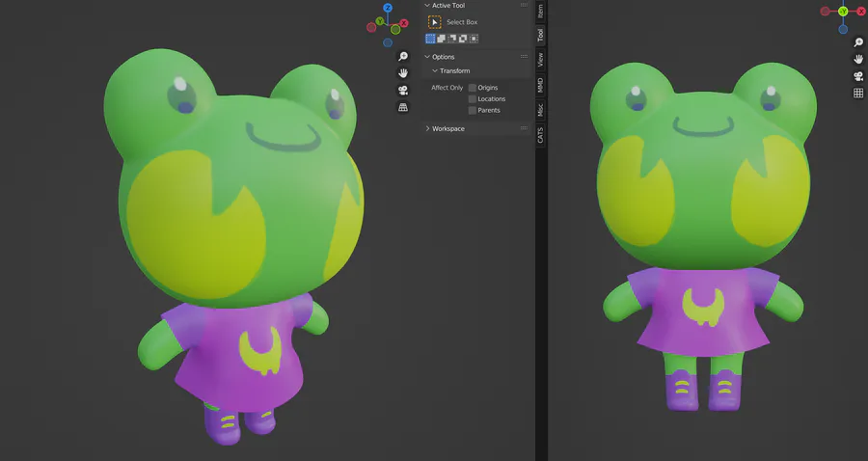This screenshot has width=868, height=461.
Task: Click the zoom magnifier in the left viewport
Action: click(x=403, y=57)
